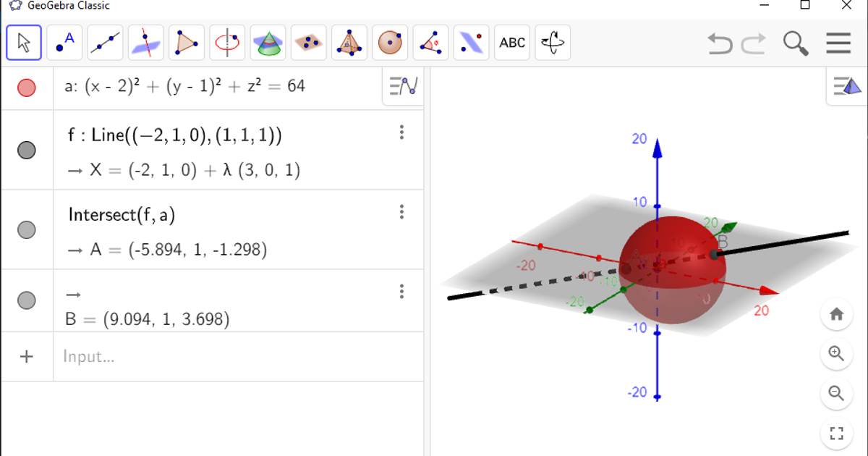Pick the Sphere tool in toolbar
Viewport: 868px width, 456px height.
pyautogui.click(x=390, y=43)
